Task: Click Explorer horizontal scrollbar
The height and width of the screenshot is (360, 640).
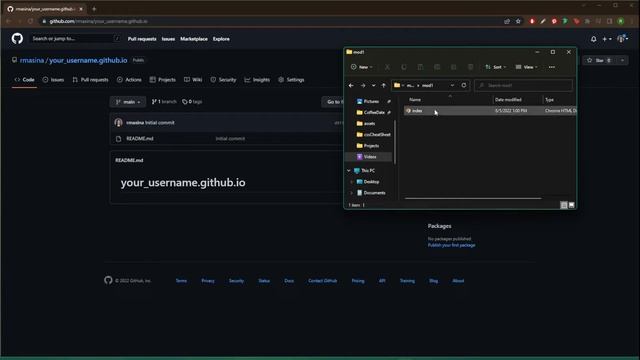Action: tap(473, 198)
